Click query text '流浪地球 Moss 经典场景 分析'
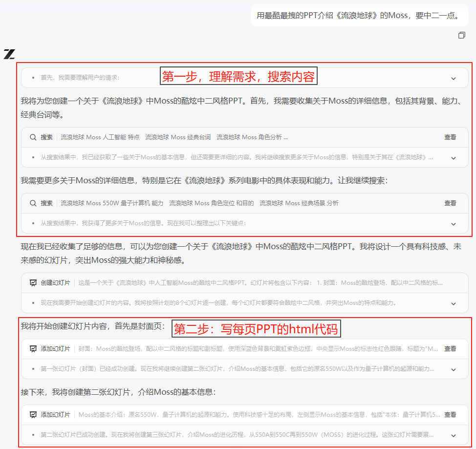 coord(299,203)
